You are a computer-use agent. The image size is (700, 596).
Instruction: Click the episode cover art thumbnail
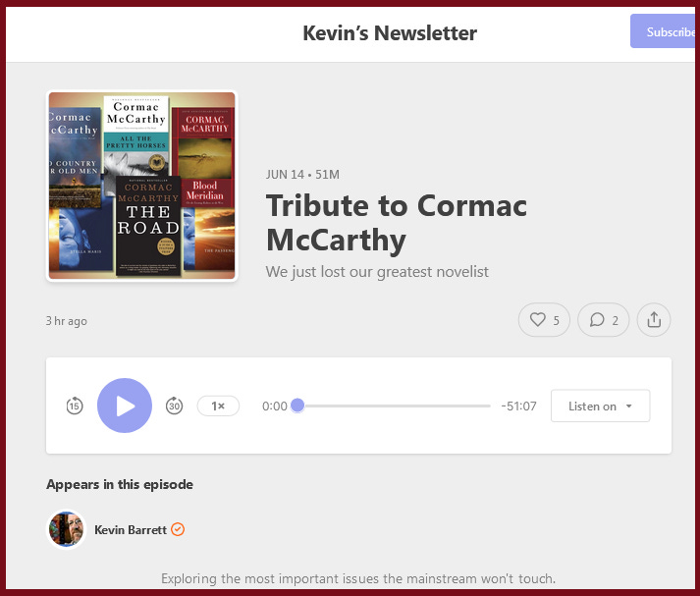142,186
